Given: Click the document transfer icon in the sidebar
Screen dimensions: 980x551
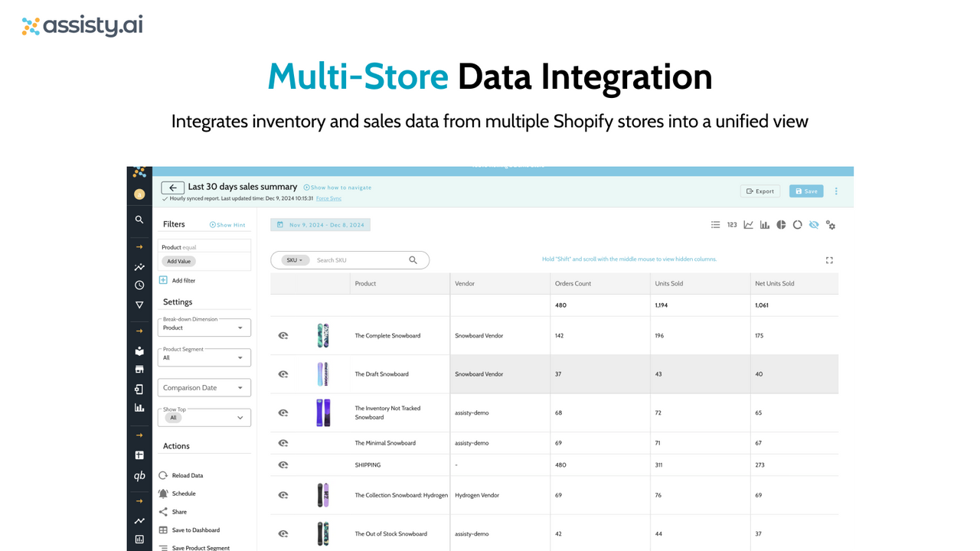Looking at the screenshot, I should (x=139, y=389).
